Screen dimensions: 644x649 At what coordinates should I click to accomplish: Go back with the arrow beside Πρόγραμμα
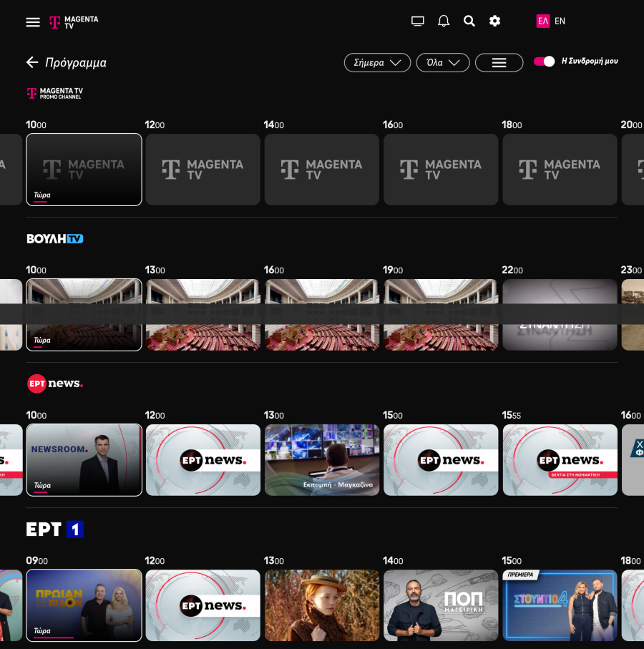[32, 62]
